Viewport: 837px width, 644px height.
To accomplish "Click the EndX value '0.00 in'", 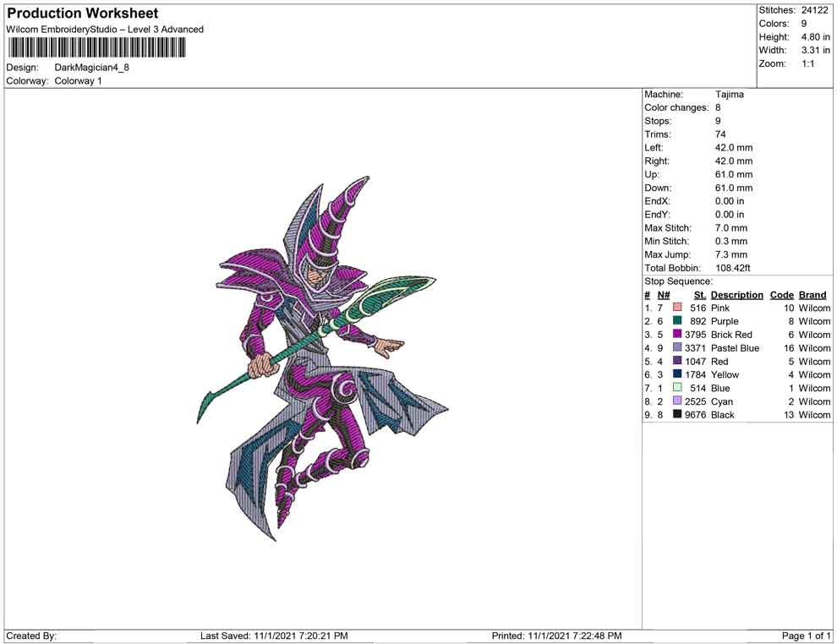I will [730, 200].
